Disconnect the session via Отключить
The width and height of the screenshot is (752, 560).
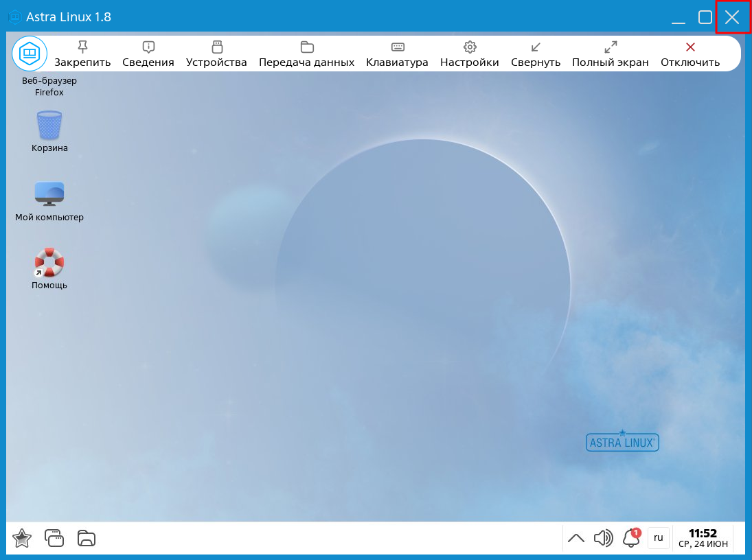point(690,54)
